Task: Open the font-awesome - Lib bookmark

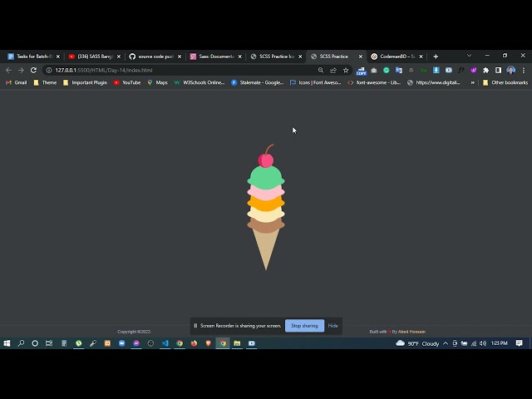Action: pos(374,82)
